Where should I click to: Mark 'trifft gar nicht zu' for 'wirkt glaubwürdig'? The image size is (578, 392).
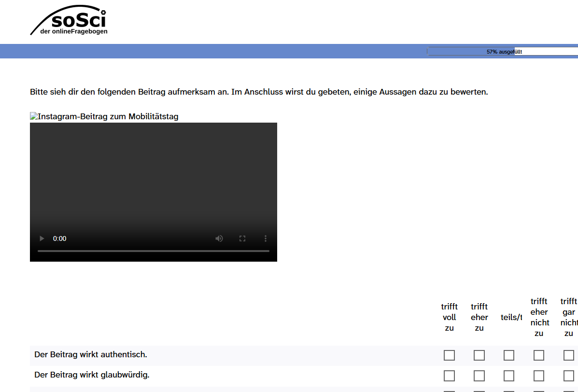tap(568, 376)
